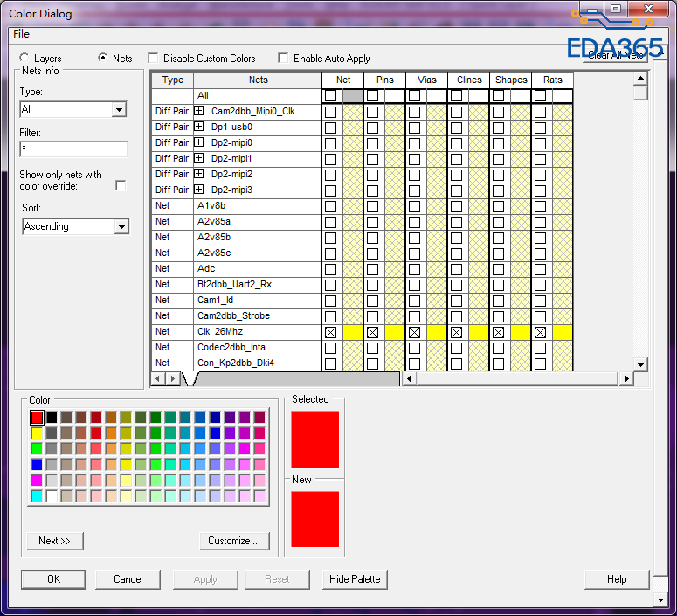Click Hide Palette button
Image resolution: width=677 pixels, height=616 pixels.
(x=355, y=579)
